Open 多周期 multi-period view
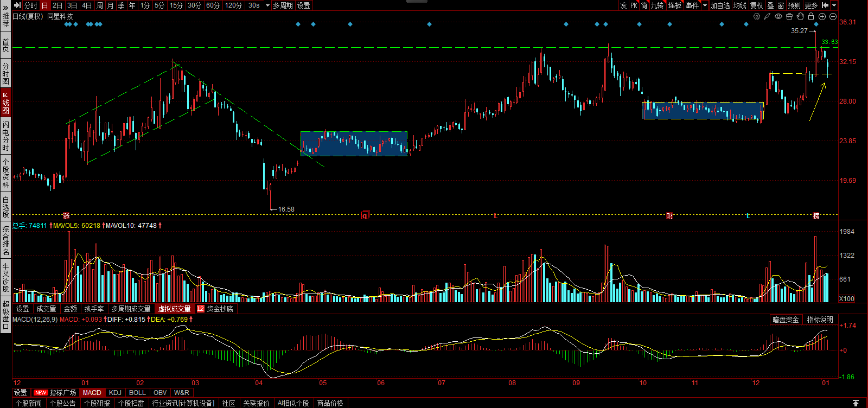 click(x=283, y=5)
